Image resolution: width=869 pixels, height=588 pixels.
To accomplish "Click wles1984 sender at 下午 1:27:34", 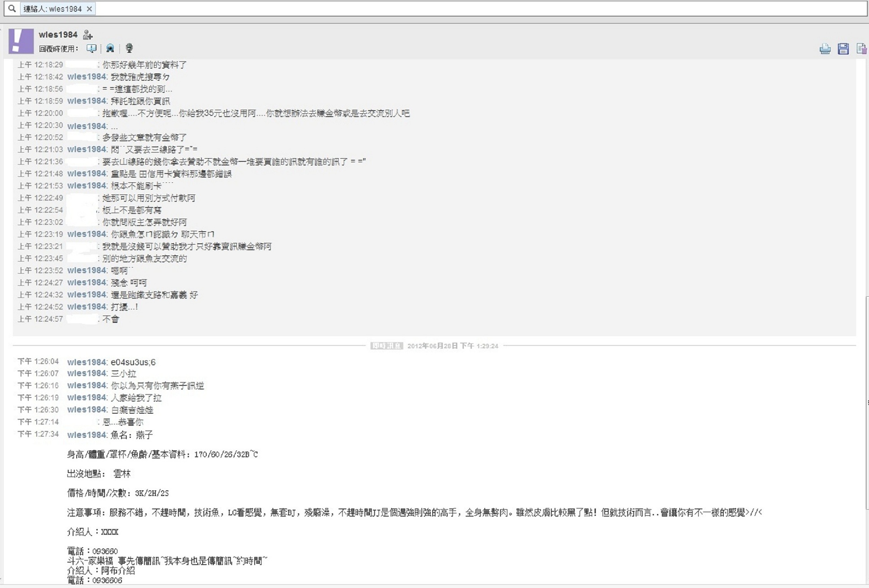I will click(87, 435).
